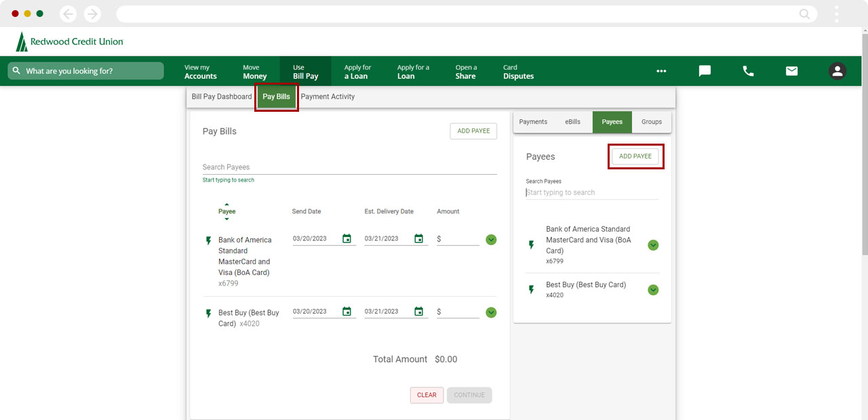Click Send Date 03/20/2023 for Bank of America
The width and height of the screenshot is (868, 420).
coord(310,238)
